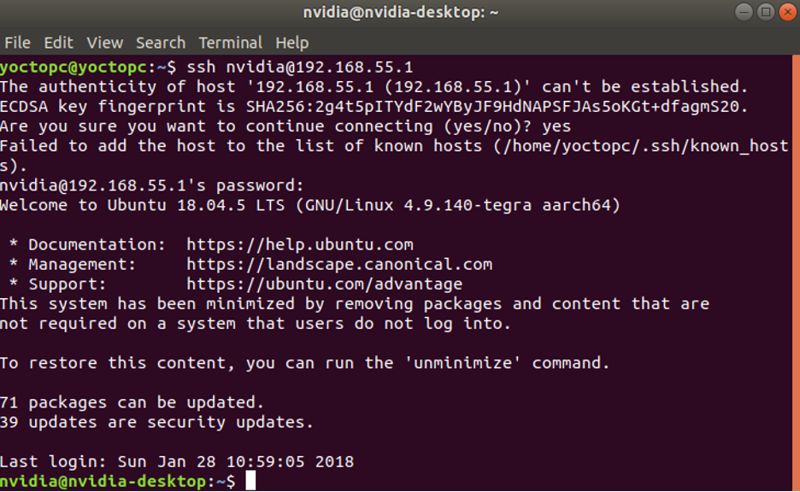Screen dimensions: 800x492
Task: Maximize the terminal window
Action: [x=766, y=12]
